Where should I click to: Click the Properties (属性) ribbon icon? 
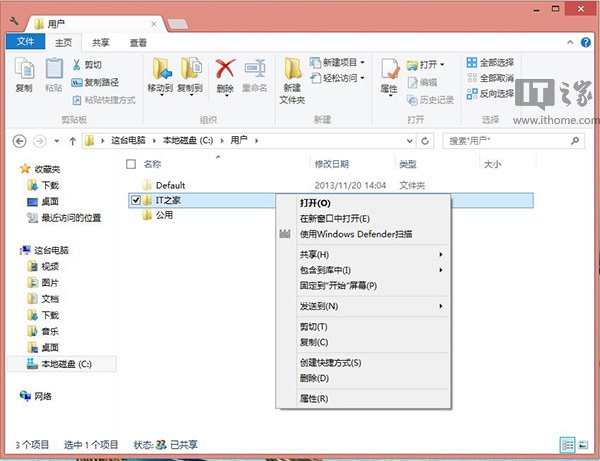(x=390, y=70)
